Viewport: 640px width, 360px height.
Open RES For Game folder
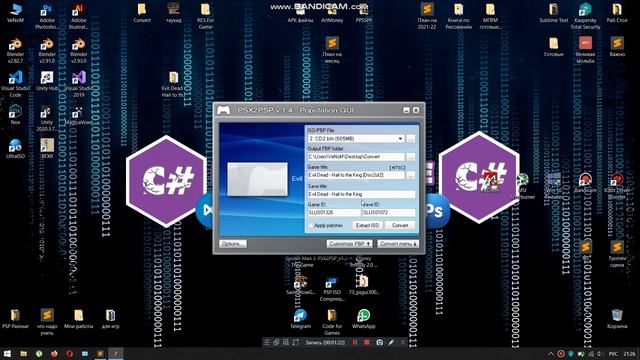click(x=205, y=16)
